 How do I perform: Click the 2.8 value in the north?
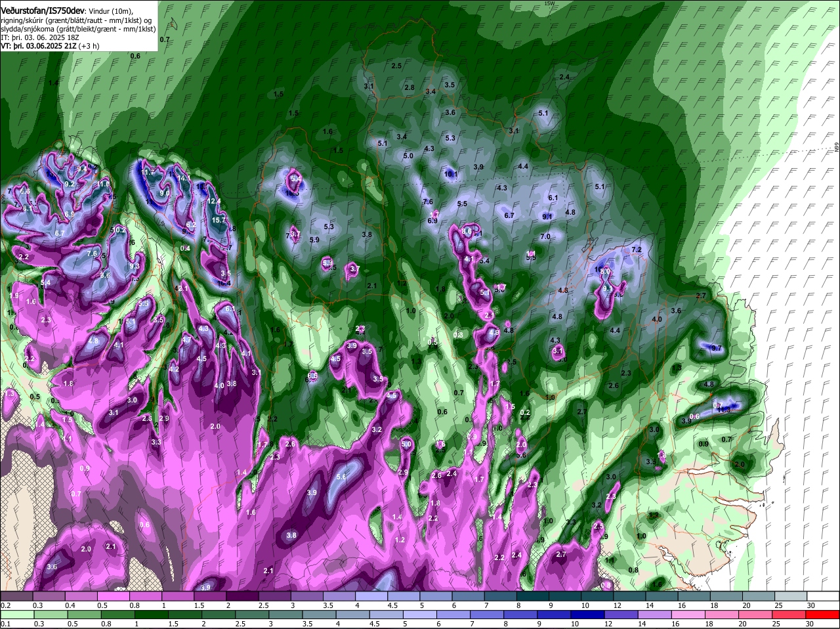tap(409, 88)
